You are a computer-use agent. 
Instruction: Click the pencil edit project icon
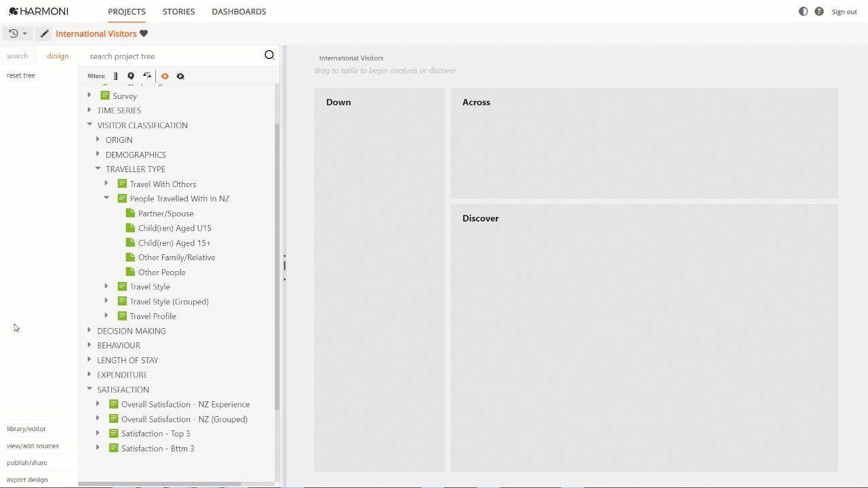point(44,33)
